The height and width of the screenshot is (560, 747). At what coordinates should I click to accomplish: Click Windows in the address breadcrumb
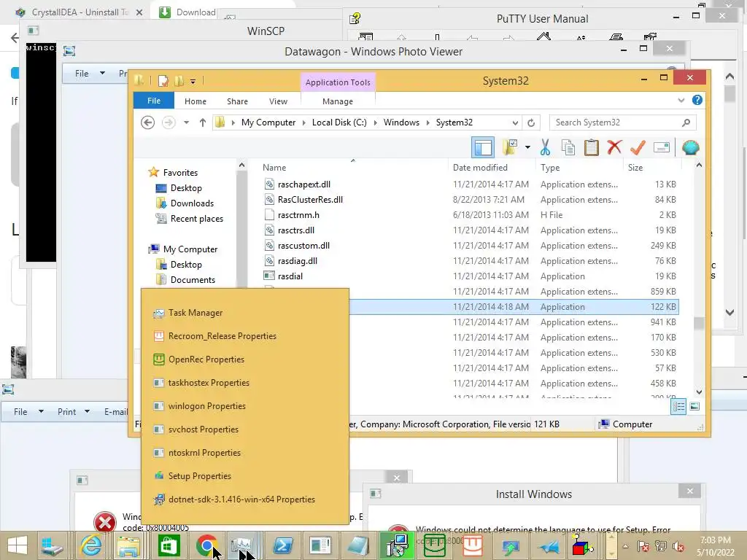[x=402, y=122]
